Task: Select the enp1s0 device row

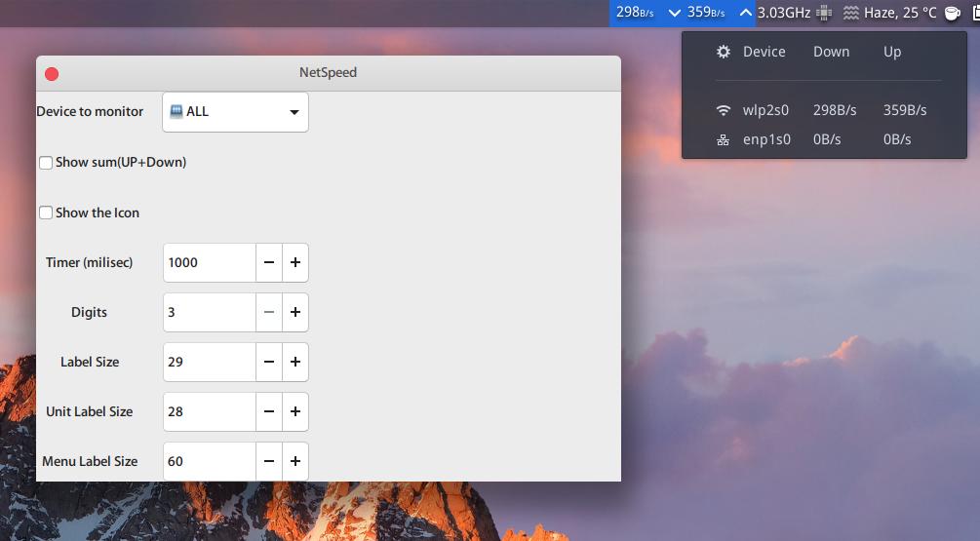Action: [x=824, y=139]
